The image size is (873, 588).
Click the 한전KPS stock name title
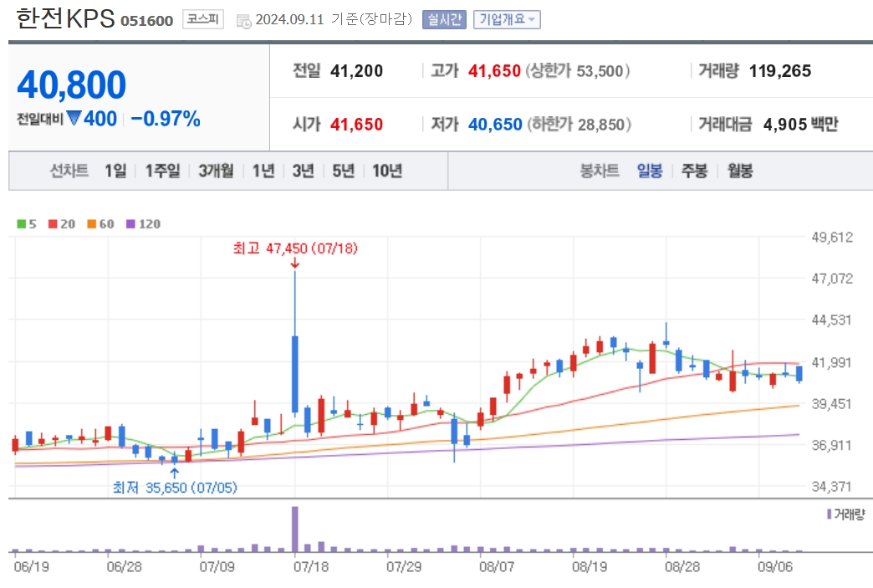pos(65,19)
